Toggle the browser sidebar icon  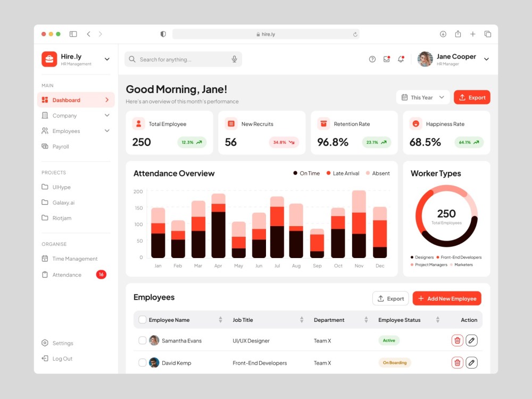click(73, 34)
